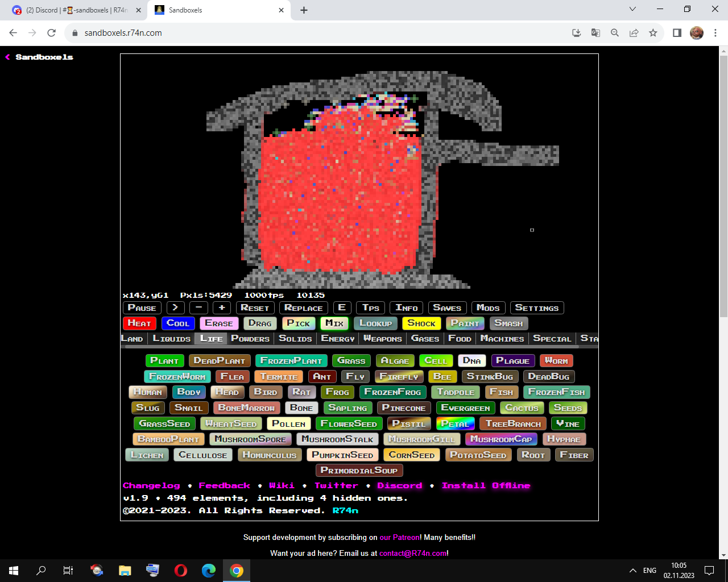This screenshot has width=728, height=582.
Task: Click the E element-select button
Action: pyautogui.click(x=342, y=308)
